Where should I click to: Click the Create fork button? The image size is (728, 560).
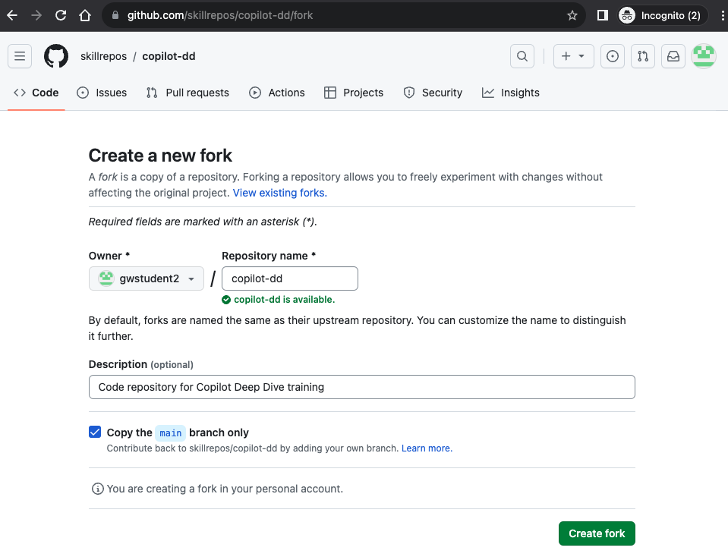tap(597, 533)
